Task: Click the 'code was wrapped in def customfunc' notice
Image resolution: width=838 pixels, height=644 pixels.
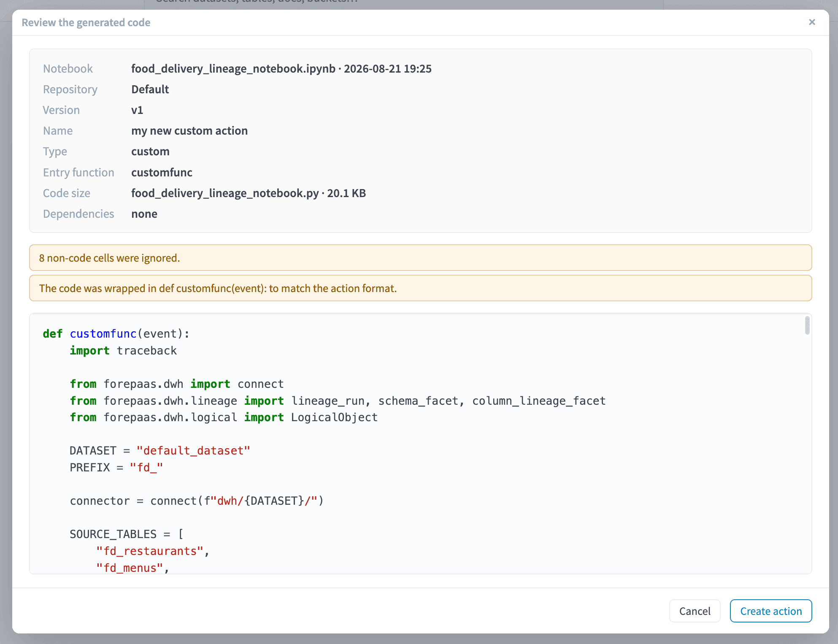Action: point(420,288)
